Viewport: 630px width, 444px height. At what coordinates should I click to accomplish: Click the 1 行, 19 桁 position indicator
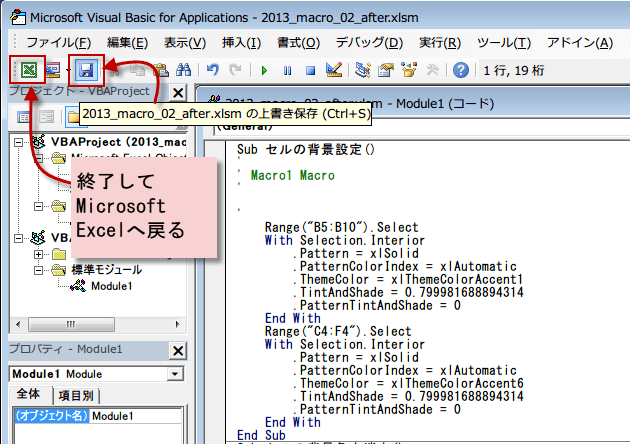[x=513, y=71]
